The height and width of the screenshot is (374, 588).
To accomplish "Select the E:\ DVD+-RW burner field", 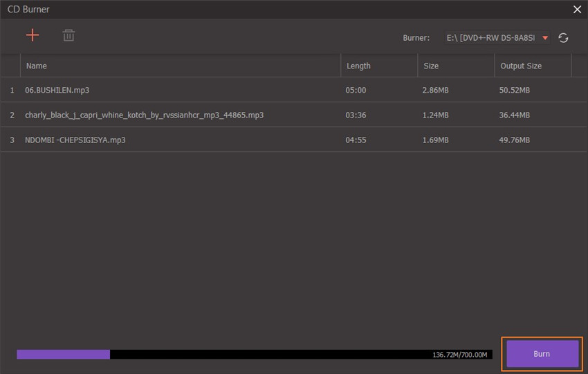I will [492, 38].
